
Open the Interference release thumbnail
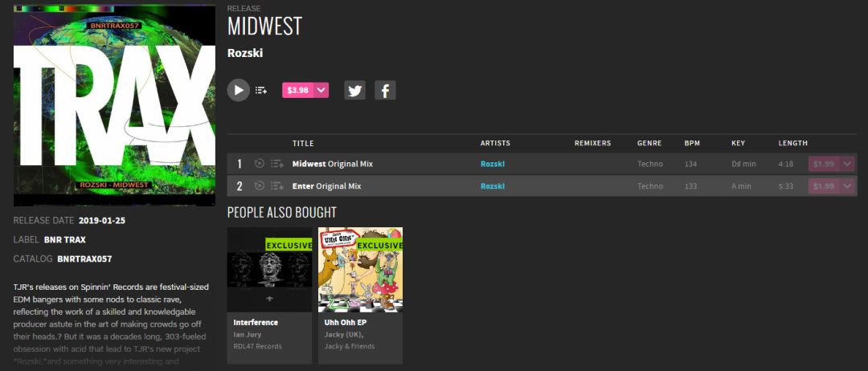[x=269, y=270]
